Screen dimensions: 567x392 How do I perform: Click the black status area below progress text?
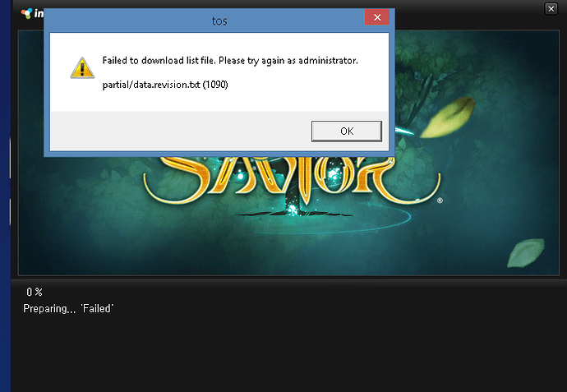pyautogui.click(x=288, y=353)
